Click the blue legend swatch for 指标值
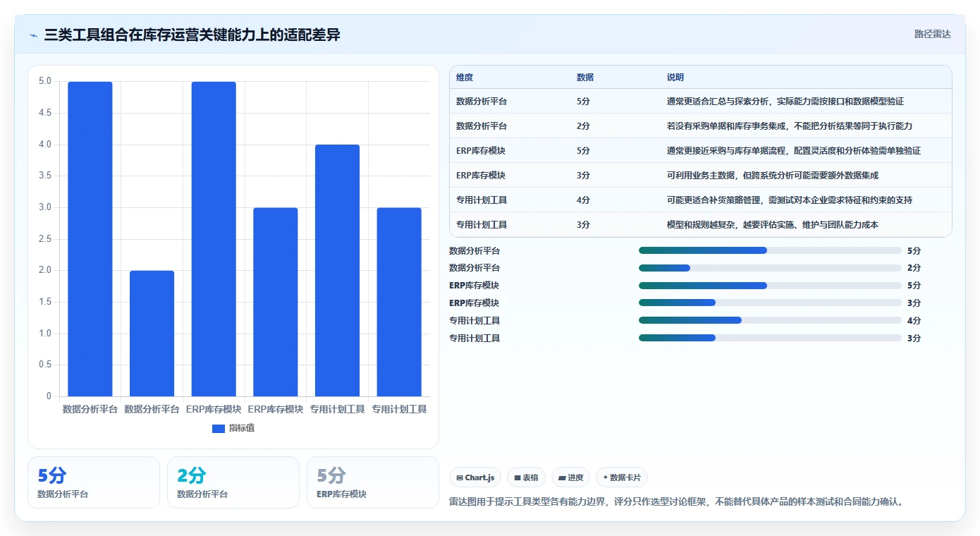The image size is (980, 536). 219,428
